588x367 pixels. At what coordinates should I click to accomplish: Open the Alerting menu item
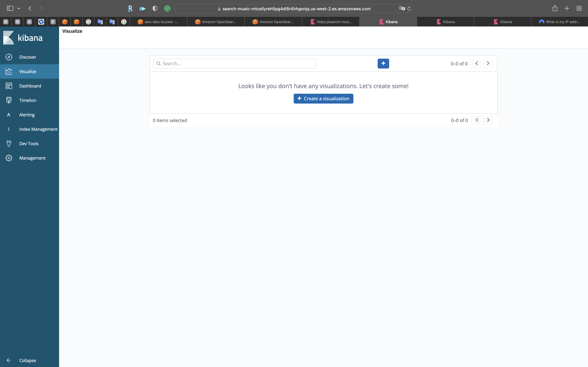tap(27, 115)
